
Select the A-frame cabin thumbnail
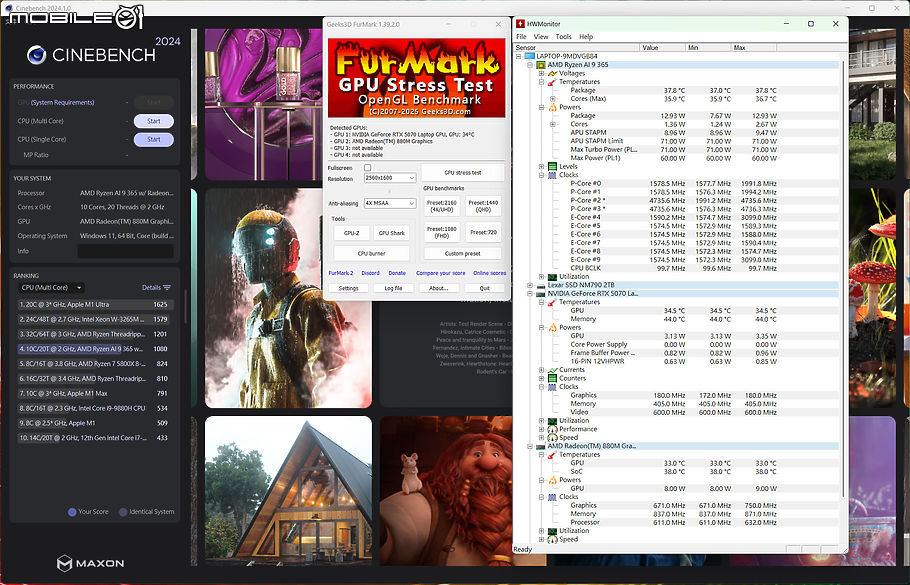pos(288,490)
